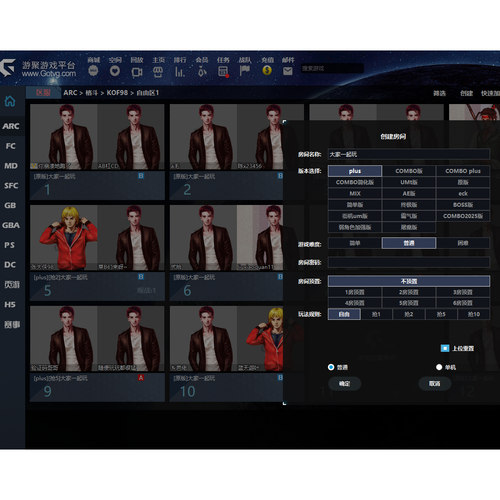Select the BOSS版 version option
Screen dimensions: 500x500
(463, 205)
